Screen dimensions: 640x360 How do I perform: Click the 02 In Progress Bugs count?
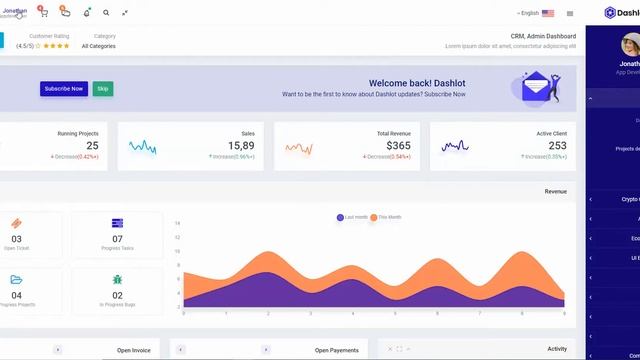click(x=117, y=295)
